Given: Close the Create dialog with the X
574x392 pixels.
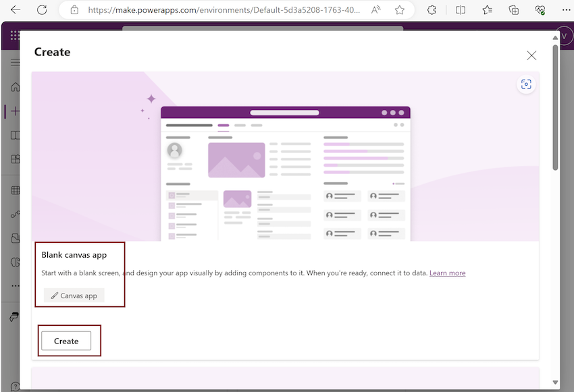Looking at the screenshot, I should pyautogui.click(x=531, y=55).
